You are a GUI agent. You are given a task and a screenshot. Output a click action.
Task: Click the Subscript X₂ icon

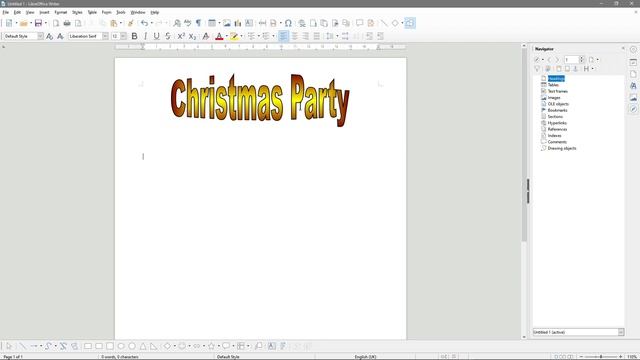coord(192,36)
